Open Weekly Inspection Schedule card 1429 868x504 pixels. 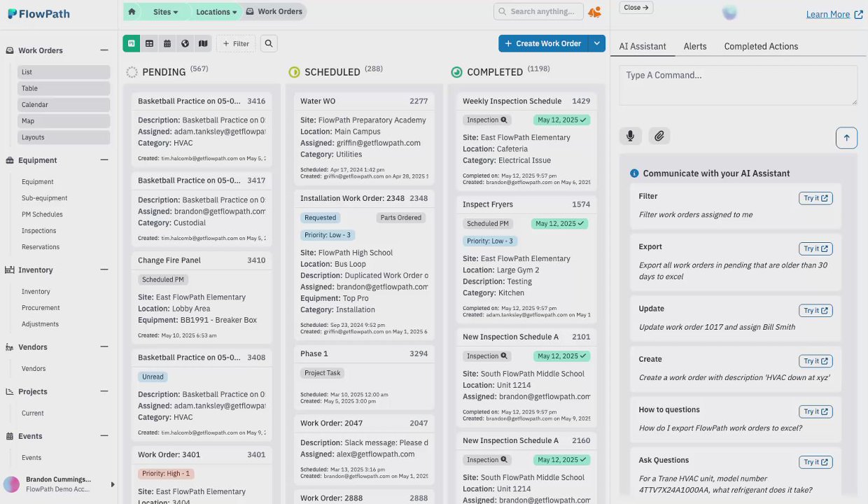pyautogui.click(x=526, y=141)
